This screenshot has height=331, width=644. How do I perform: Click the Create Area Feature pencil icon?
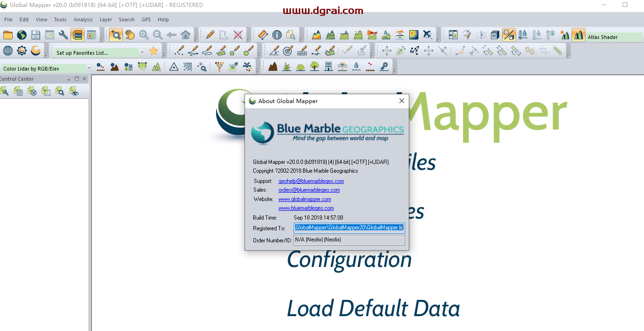[221, 51]
